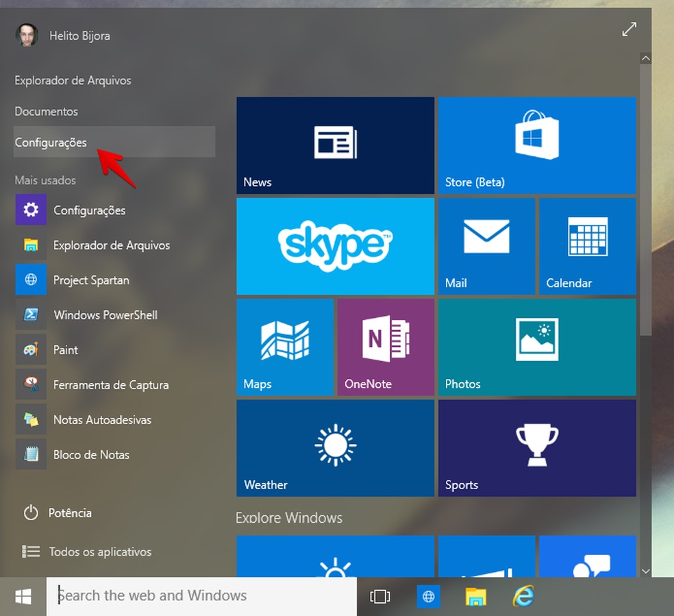Click the Helito Bijora account picture
Viewport: 674px width, 616px height.
click(26, 35)
